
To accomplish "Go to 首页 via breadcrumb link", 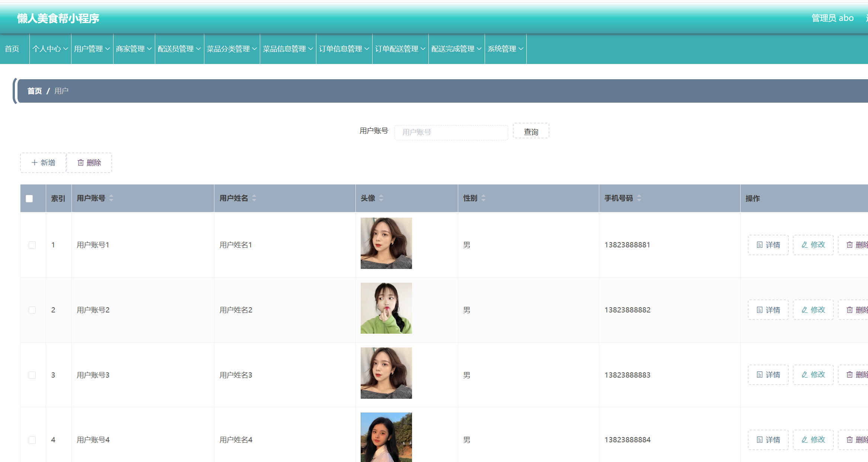I will coord(35,91).
